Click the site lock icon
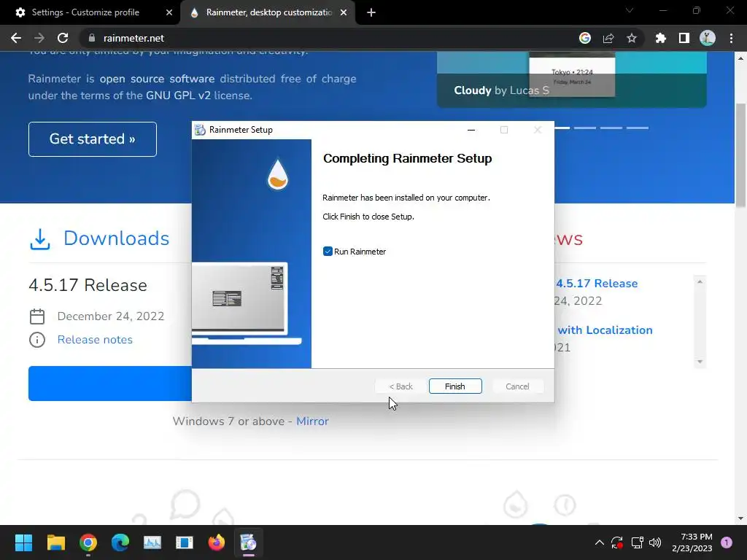 [92, 38]
